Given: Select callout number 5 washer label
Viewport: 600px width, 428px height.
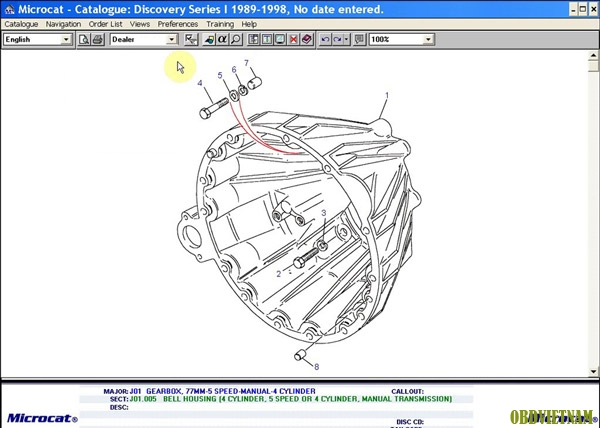Looking at the screenshot, I should [x=220, y=75].
